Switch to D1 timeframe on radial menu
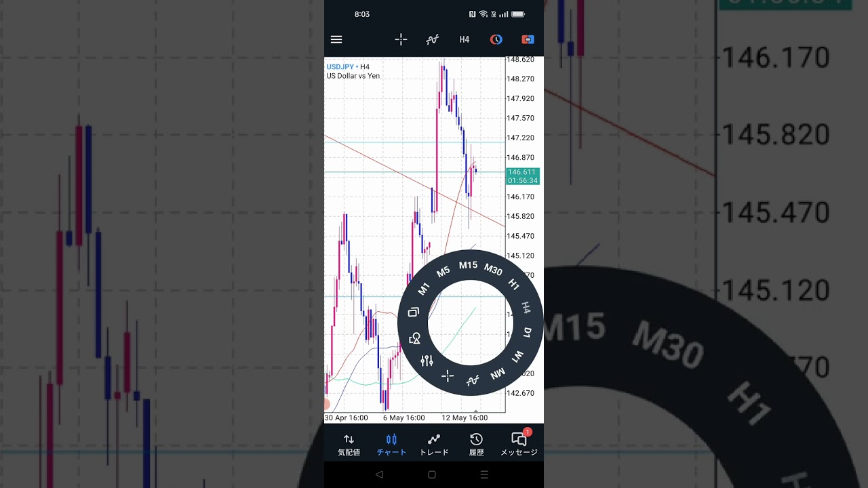Image resolution: width=868 pixels, height=488 pixels. pyautogui.click(x=528, y=331)
